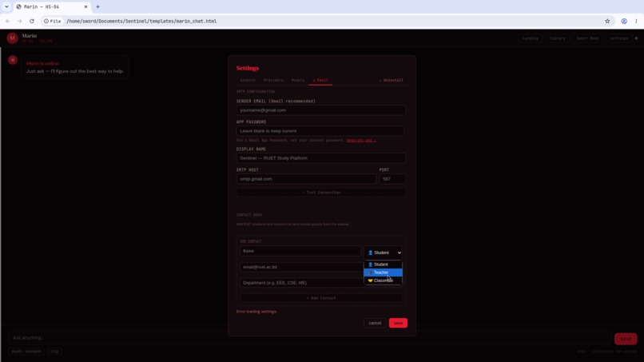
Task: Click the File site info chip
Action: click(53, 21)
